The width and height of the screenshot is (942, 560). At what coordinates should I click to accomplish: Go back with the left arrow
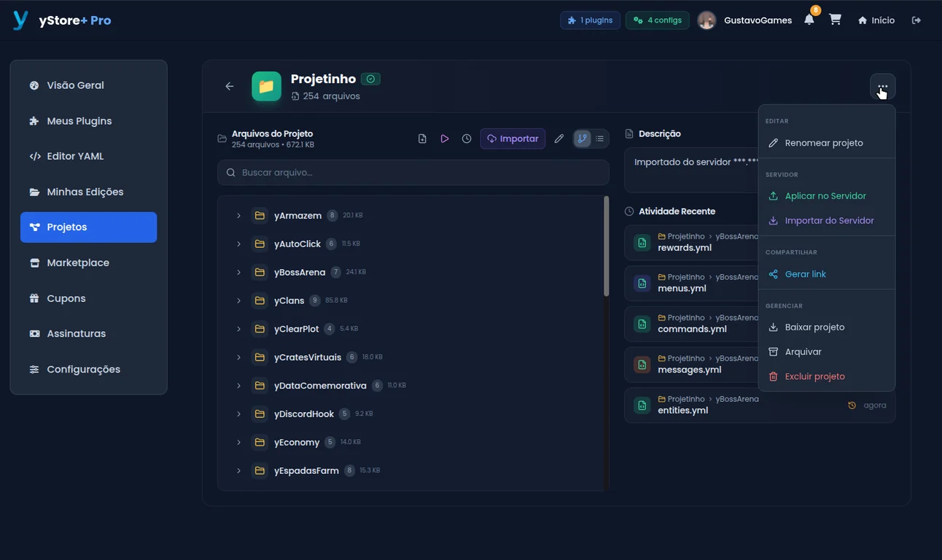pyautogui.click(x=230, y=86)
